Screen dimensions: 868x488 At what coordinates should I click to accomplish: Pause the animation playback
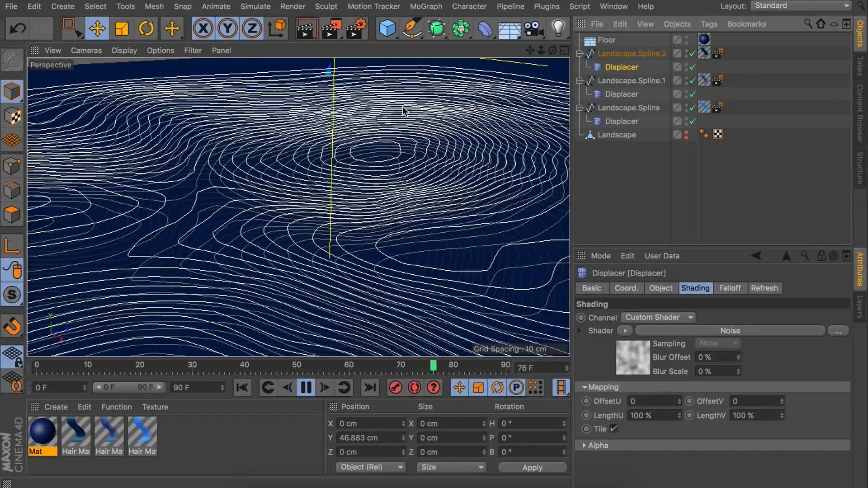(x=306, y=387)
